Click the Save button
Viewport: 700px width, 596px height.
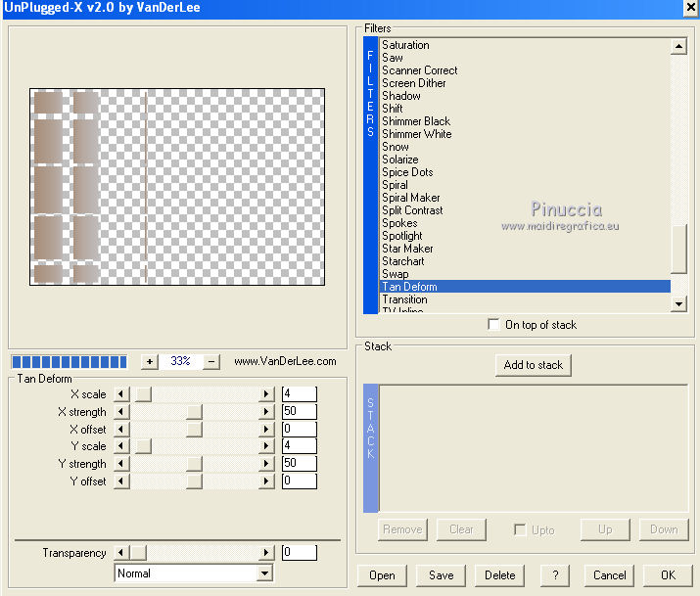(x=442, y=575)
